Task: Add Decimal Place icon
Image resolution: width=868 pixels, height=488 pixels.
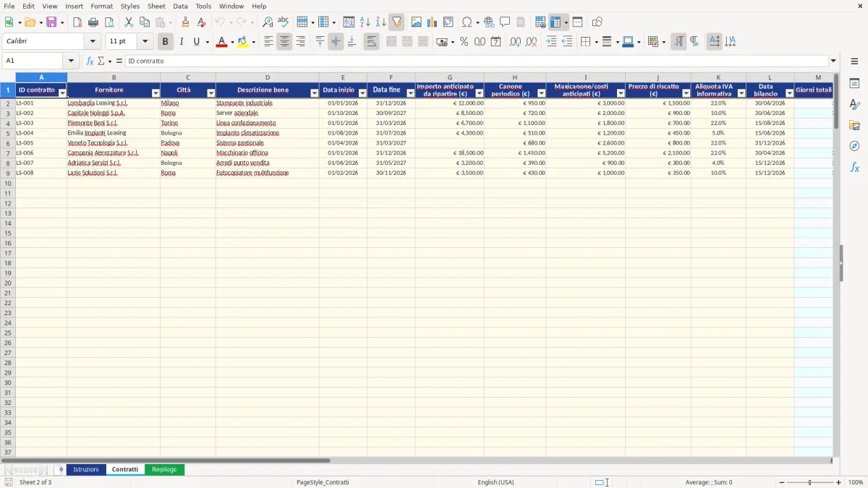Action: click(515, 42)
